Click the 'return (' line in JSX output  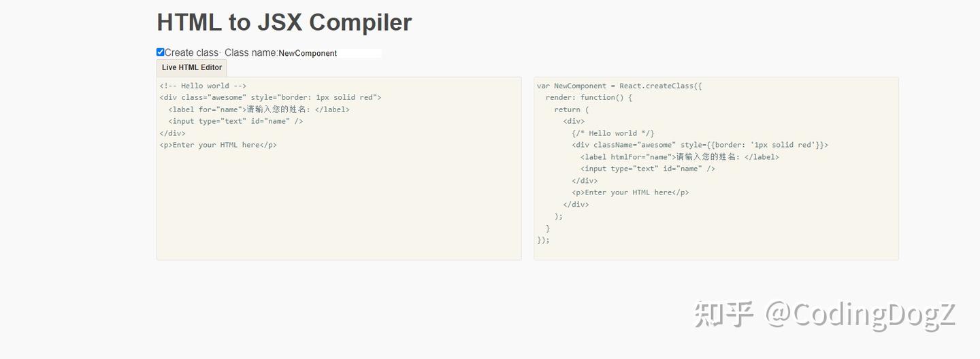pyautogui.click(x=571, y=109)
